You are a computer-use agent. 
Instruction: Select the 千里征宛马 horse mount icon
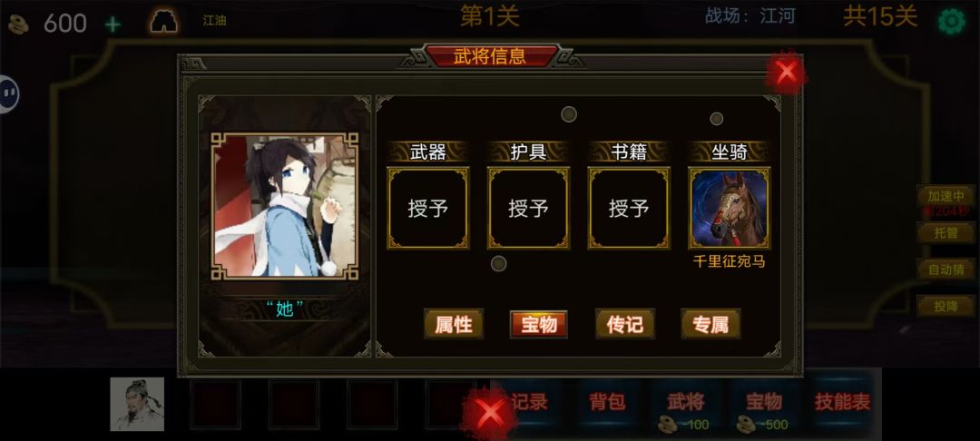(730, 208)
